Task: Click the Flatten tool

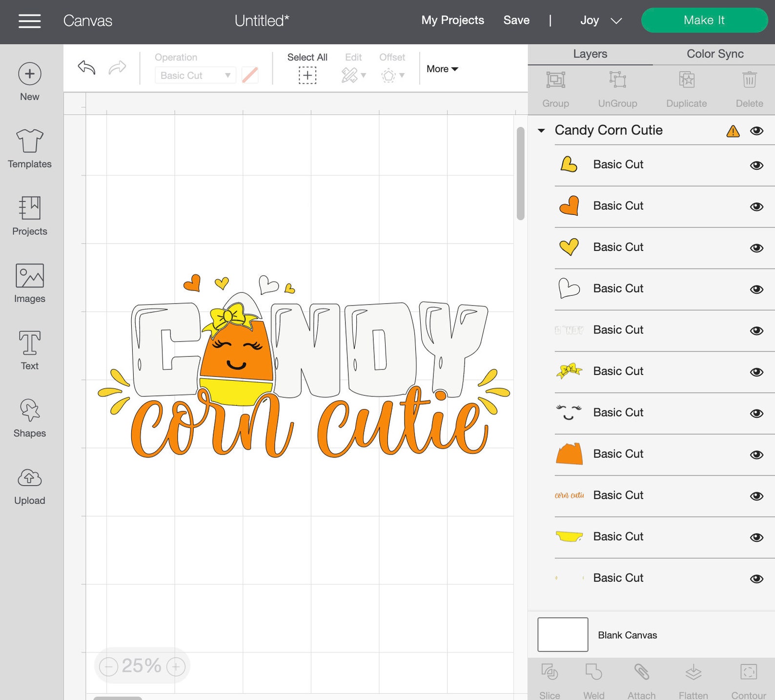Action: pos(693,681)
